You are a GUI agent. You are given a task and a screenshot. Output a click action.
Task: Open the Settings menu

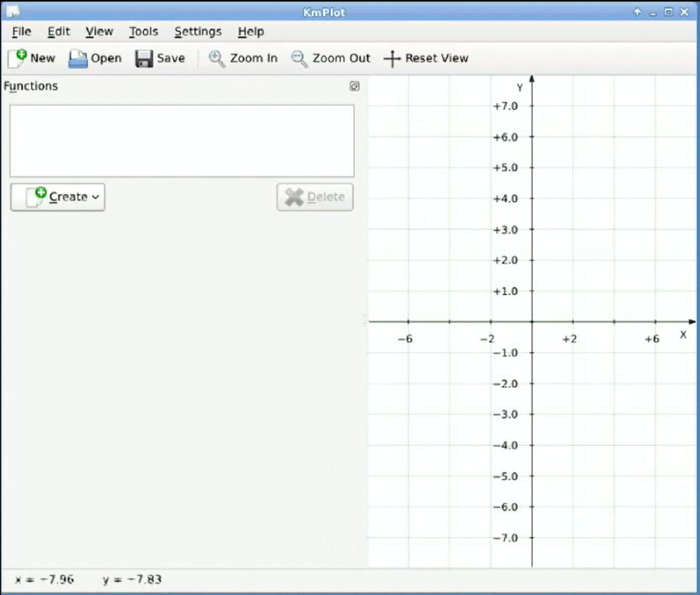[197, 32]
